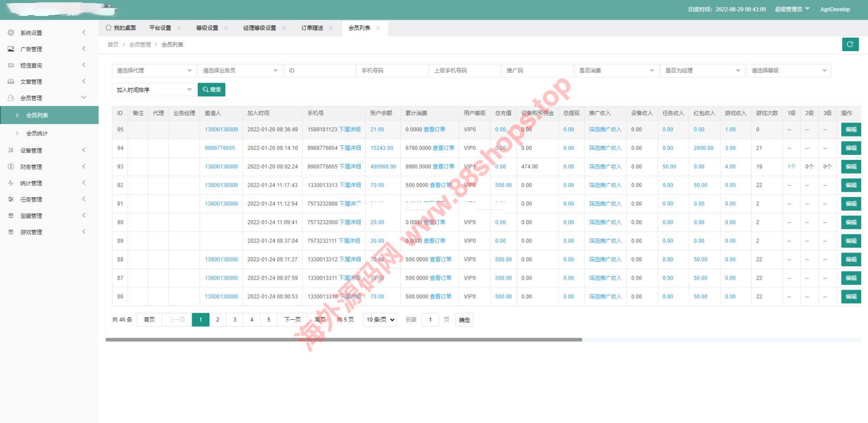Click the 短信查询 envelope icon in sidebar
The height and width of the screenshot is (423, 868).
tap(11, 65)
